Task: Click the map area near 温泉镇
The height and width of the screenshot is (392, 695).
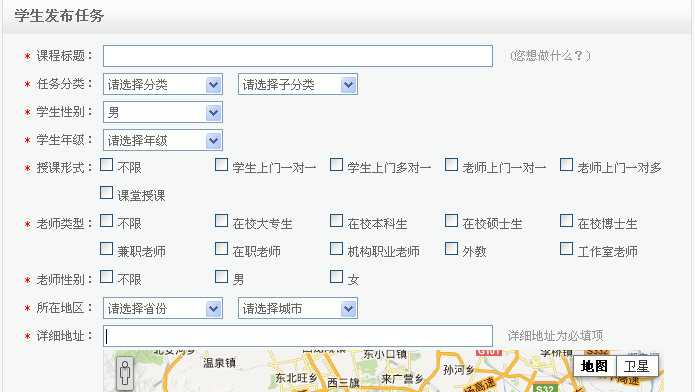Action: coord(219,363)
